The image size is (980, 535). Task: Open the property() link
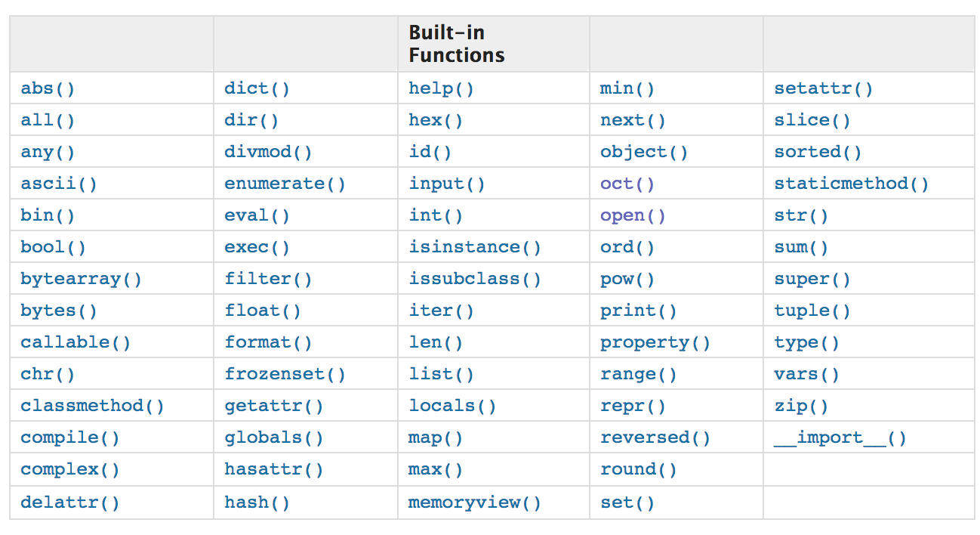pos(655,343)
